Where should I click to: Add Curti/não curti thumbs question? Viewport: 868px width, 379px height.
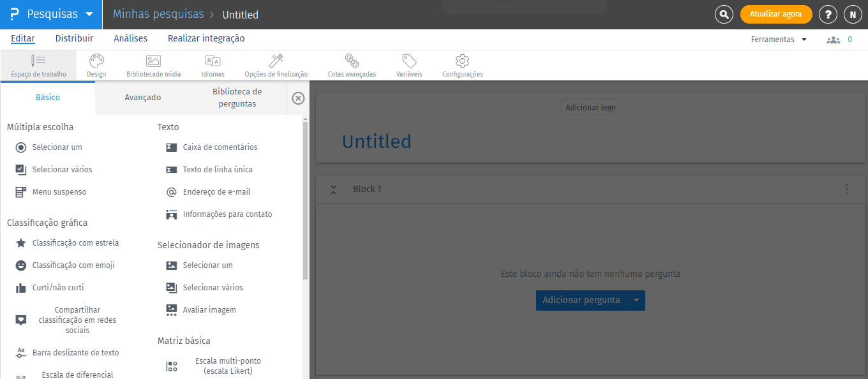50,288
